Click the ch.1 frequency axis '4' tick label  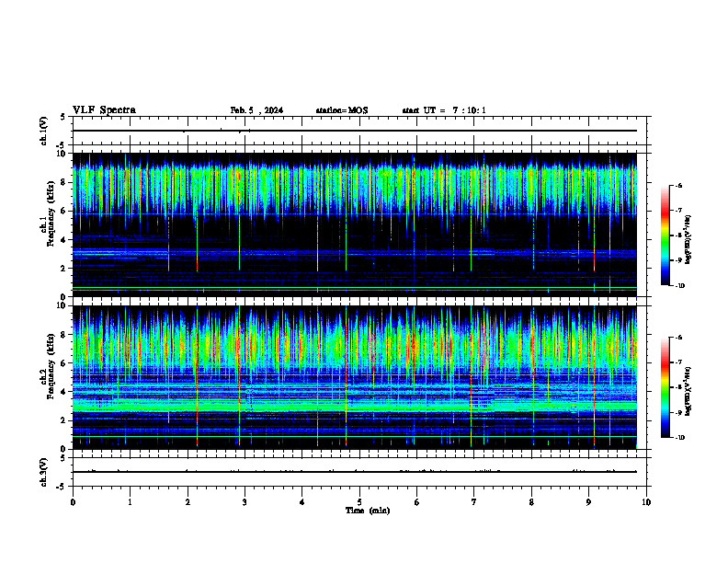[x=63, y=240]
